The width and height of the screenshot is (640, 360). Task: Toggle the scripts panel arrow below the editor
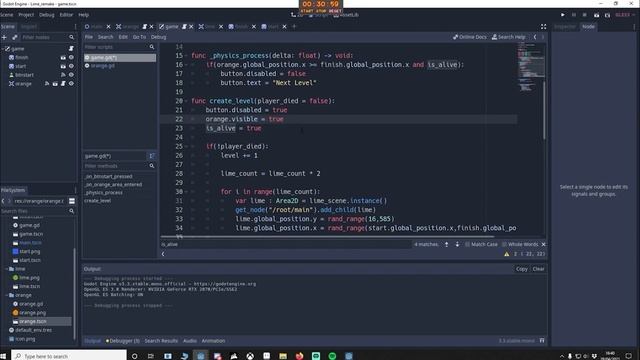(163, 254)
